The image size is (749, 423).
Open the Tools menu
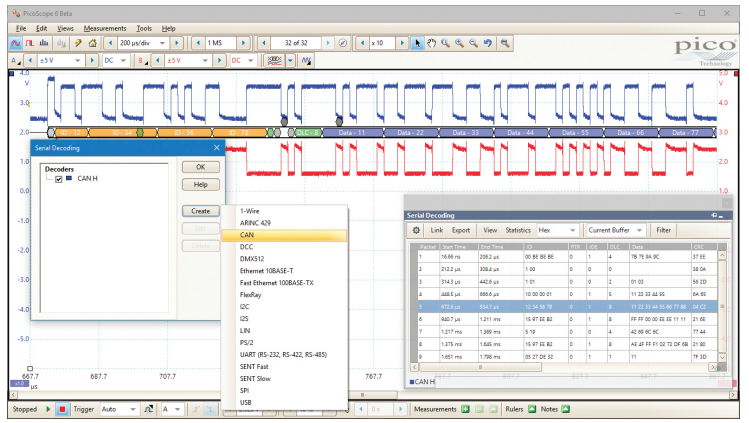[144, 28]
